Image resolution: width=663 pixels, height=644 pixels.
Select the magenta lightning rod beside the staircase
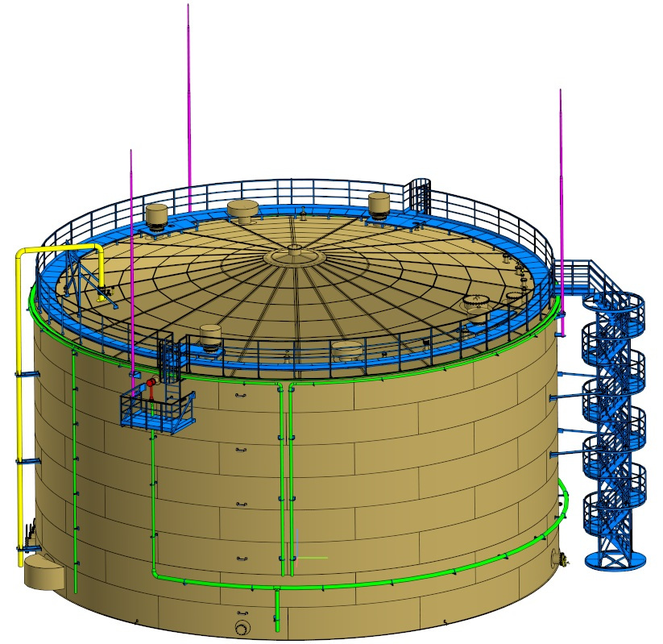tap(561, 202)
